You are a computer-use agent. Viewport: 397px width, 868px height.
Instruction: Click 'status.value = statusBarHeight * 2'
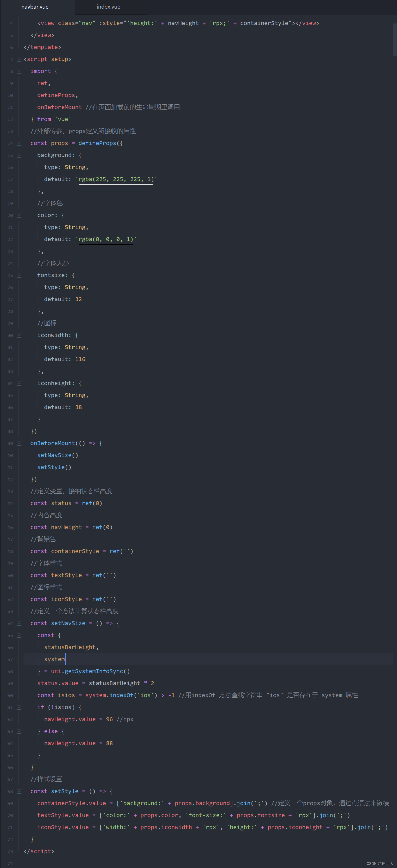96,683
